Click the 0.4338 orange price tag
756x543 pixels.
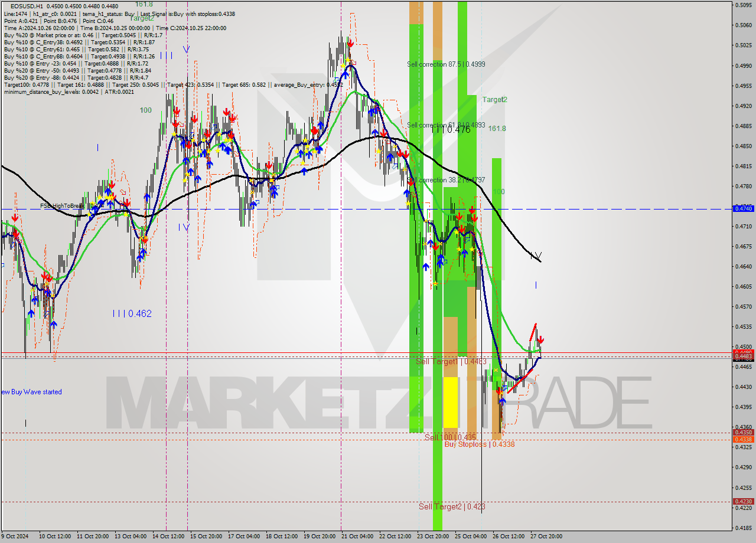742,440
